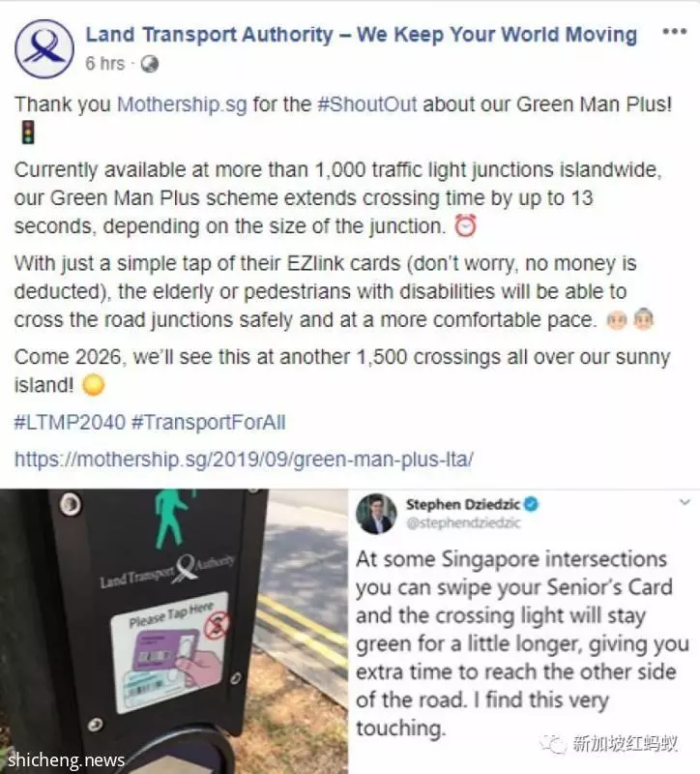The width and height of the screenshot is (700, 774).
Task: Open the three-dot post options menu
Action: click(x=674, y=32)
